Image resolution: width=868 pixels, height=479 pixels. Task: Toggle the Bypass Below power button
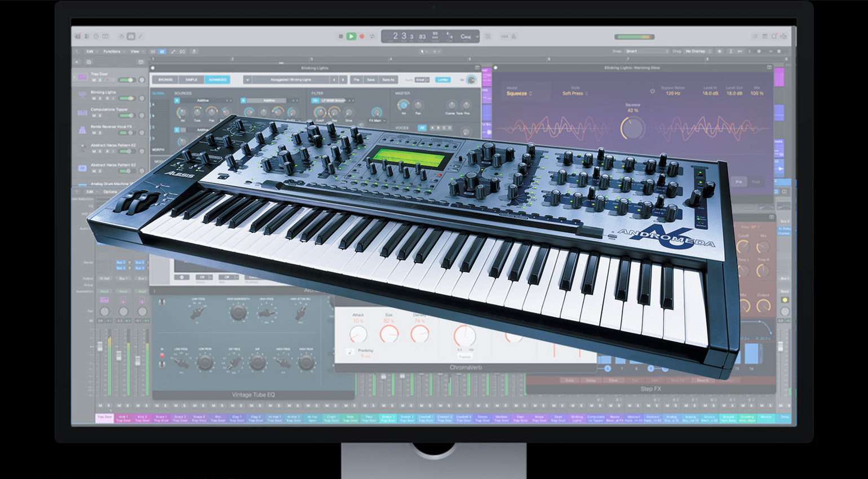652,91
